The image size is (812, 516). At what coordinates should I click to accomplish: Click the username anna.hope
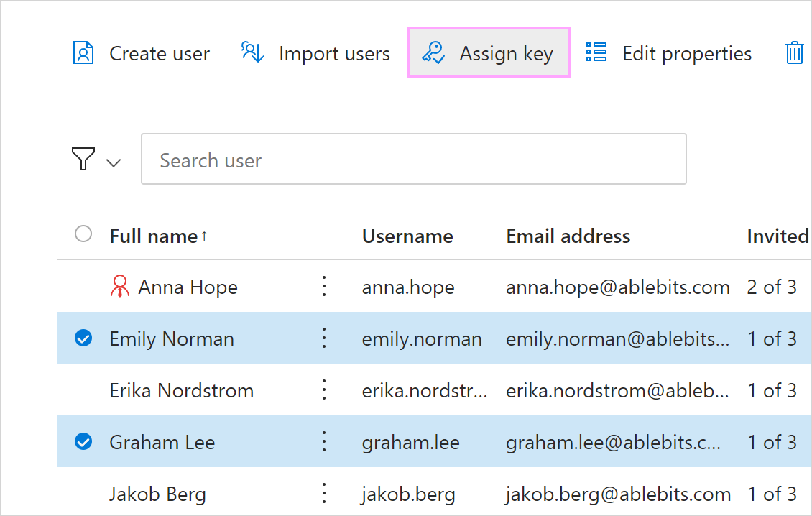click(x=408, y=287)
